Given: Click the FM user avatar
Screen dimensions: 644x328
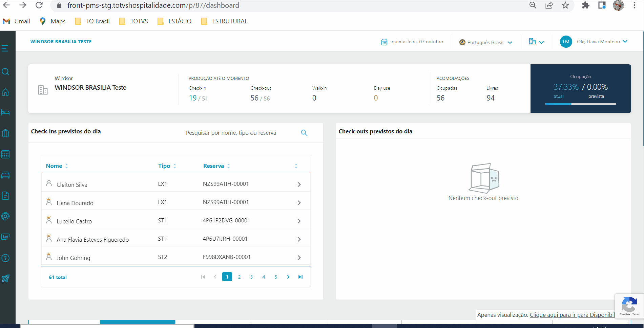Looking at the screenshot, I should [566, 42].
